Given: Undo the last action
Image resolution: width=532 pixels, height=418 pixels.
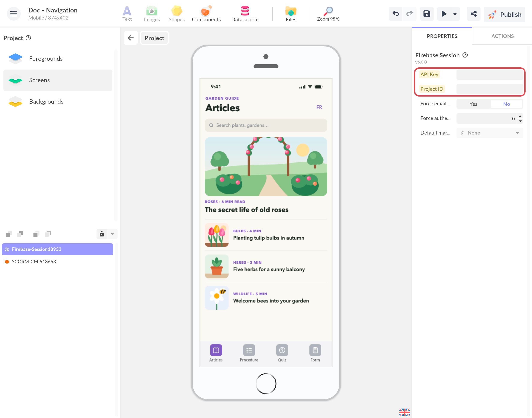Looking at the screenshot, I should pyautogui.click(x=396, y=14).
